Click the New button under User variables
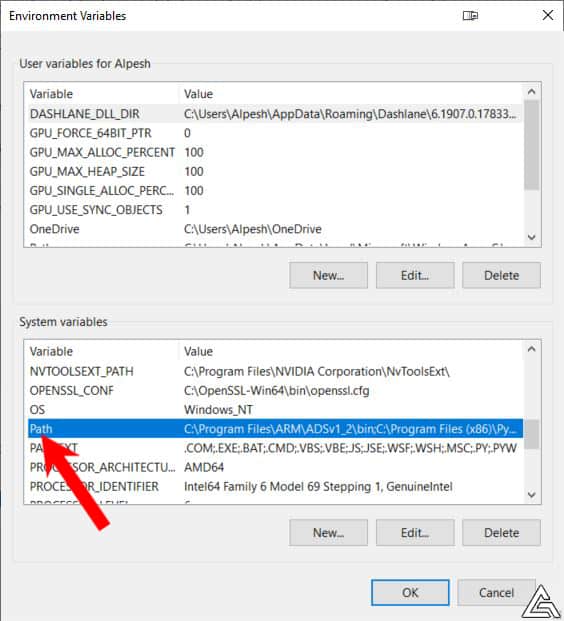 point(328,275)
